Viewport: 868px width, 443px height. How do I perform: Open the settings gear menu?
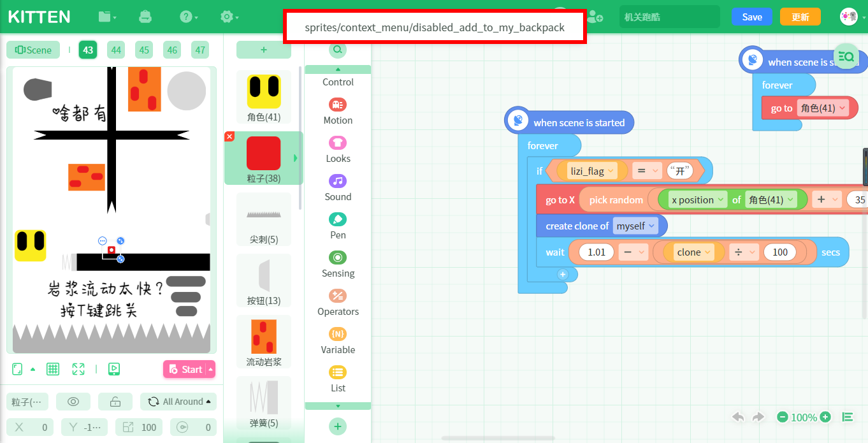(x=229, y=17)
